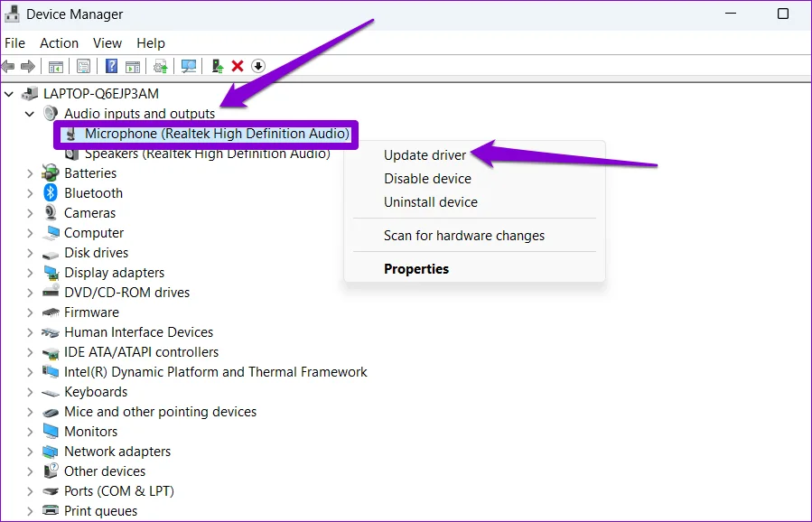Viewport: 812px width, 522px height.
Task: Expand the Network adapters category
Action: point(30,452)
